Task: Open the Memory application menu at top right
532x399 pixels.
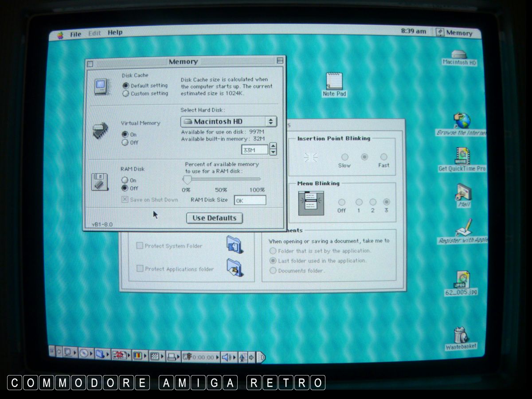Action: pyautogui.click(x=454, y=32)
